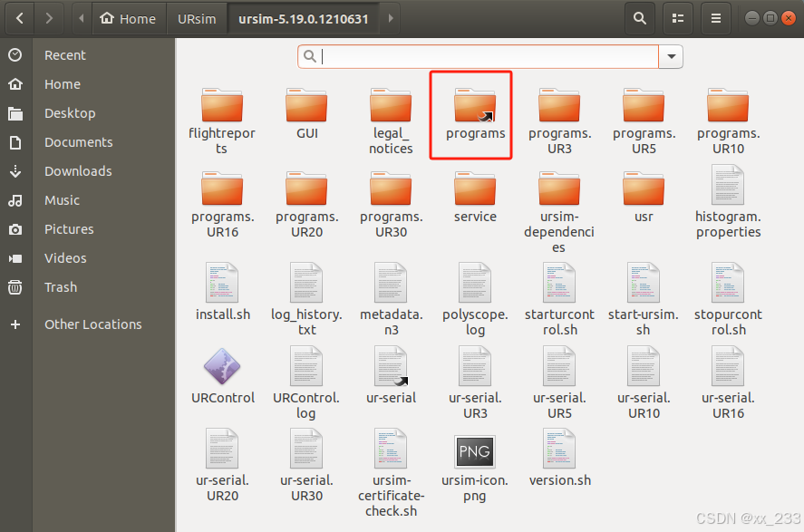Toggle list view button in header

click(x=678, y=18)
